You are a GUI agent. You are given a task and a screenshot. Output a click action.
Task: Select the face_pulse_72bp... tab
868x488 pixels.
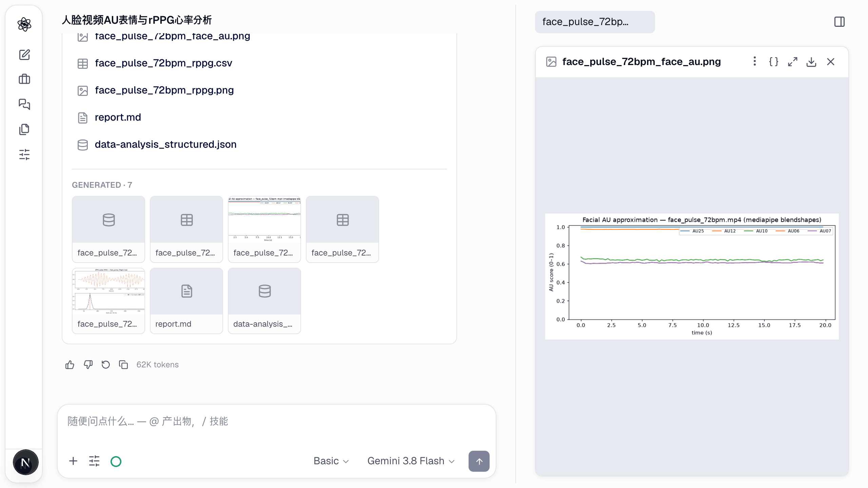pyautogui.click(x=595, y=22)
